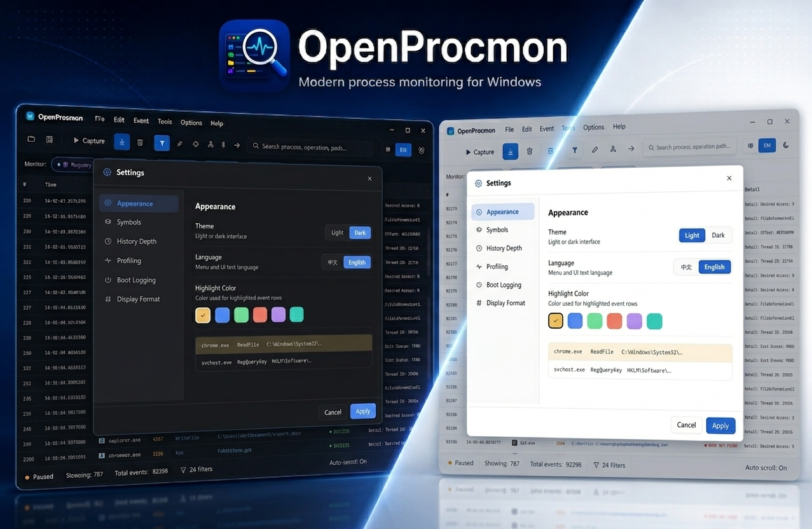The image size is (812, 529).
Task: Click Apply in the dark Settings dialog
Action: [363, 411]
